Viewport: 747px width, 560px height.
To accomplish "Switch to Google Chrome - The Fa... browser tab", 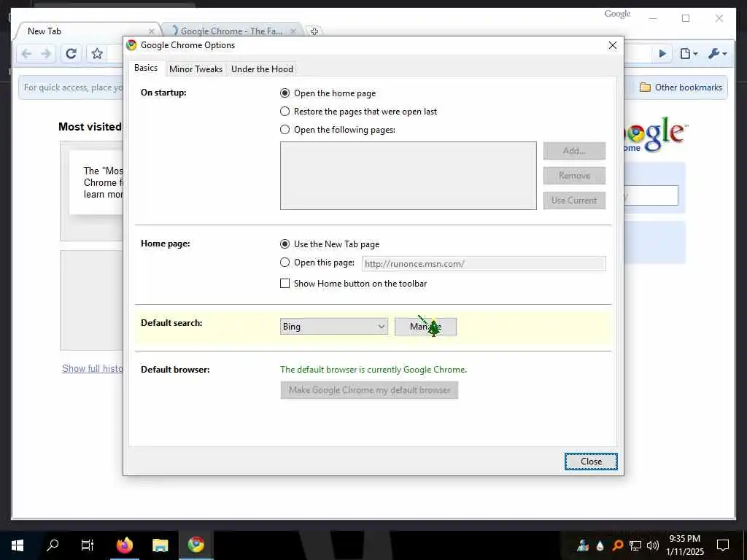I will click(x=232, y=31).
